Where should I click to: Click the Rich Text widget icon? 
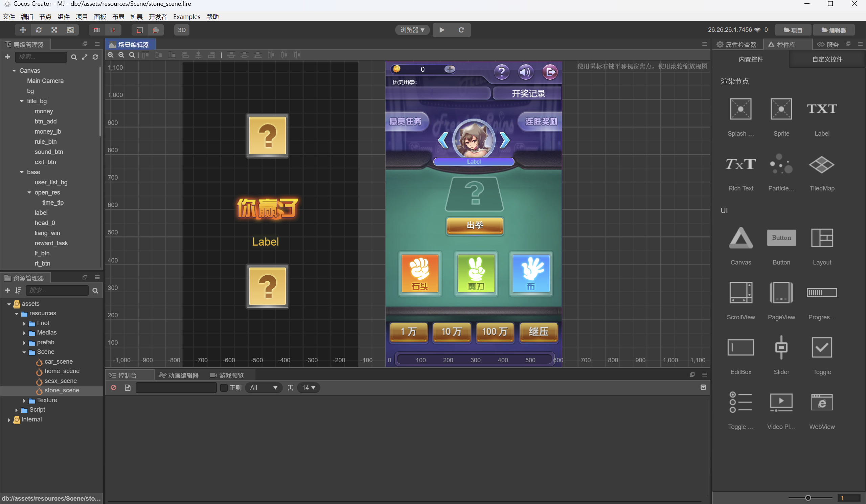(x=740, y=164)
